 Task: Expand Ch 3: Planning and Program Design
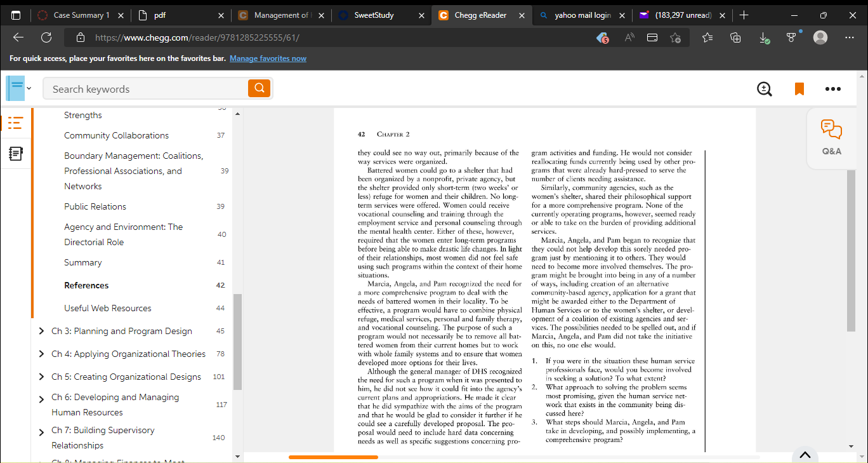[x=42, y=331]
